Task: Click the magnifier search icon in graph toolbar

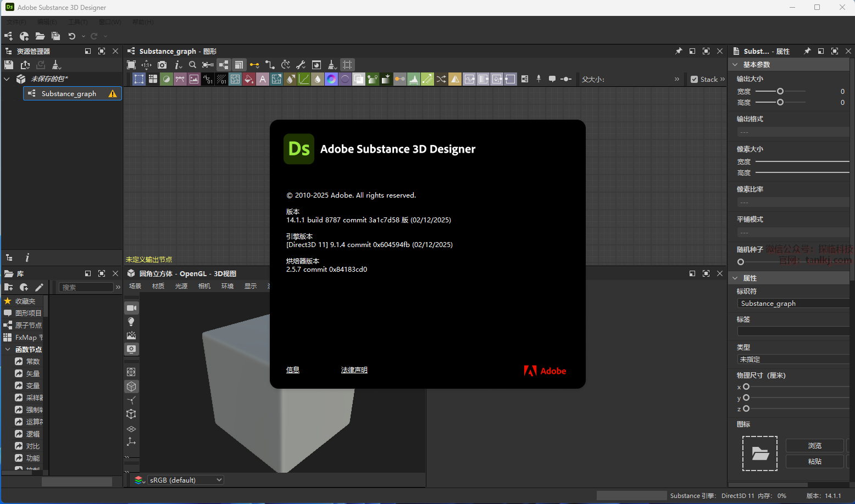Action: [192, 65]
